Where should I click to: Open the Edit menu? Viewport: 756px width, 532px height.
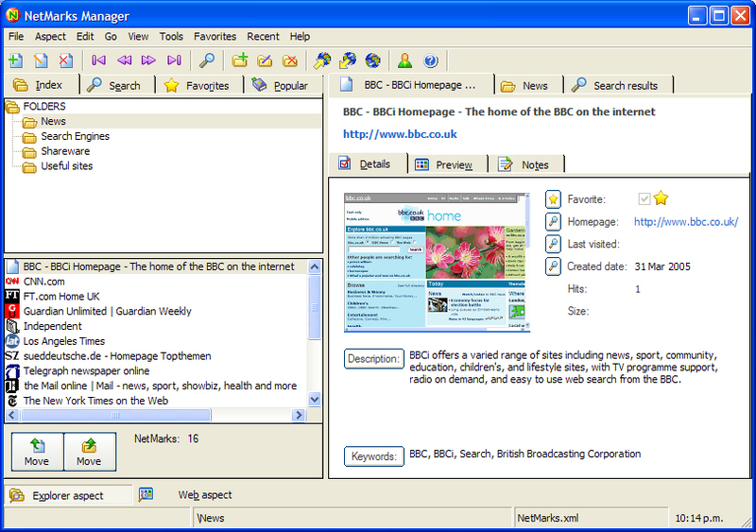pyautogui.click(x=85, y=36)
